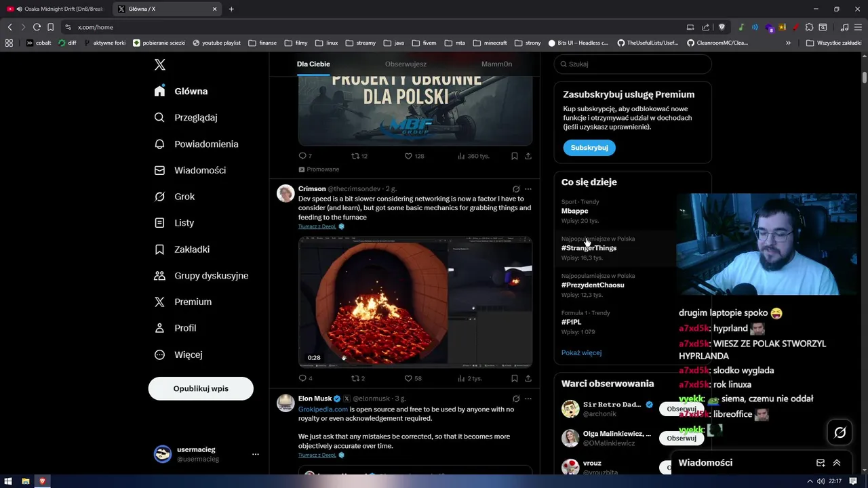Expand the Wiadomości drawer

click(x=837, y=463)
